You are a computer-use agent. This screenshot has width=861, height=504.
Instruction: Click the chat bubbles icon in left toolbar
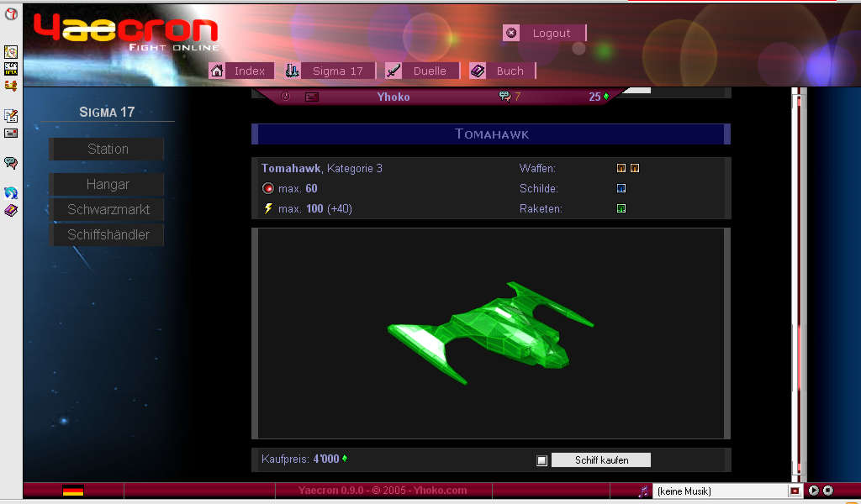[11, 163]
